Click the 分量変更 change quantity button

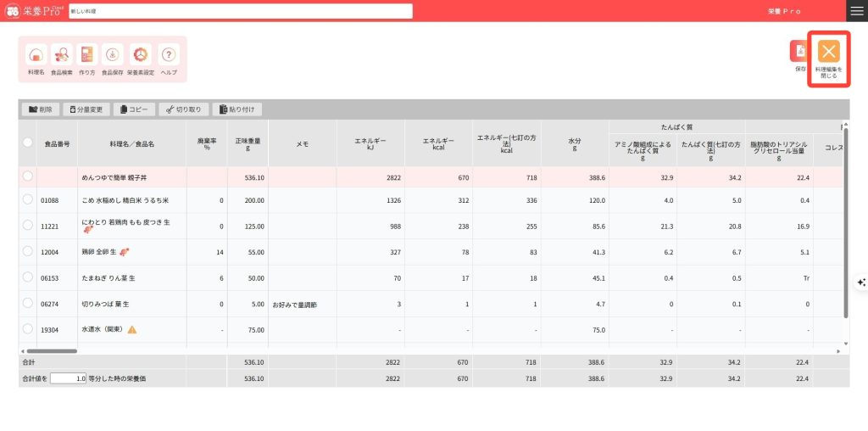coord(86,109)
